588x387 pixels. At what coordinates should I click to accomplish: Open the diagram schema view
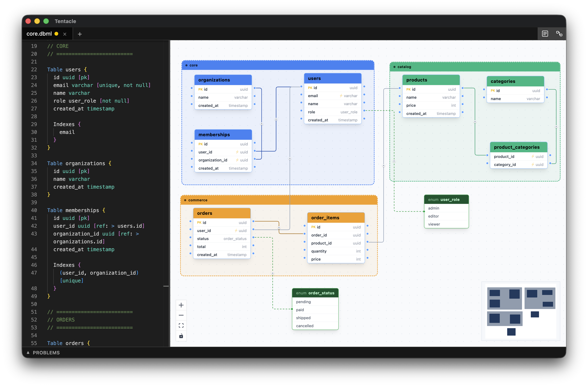point(559,33)
